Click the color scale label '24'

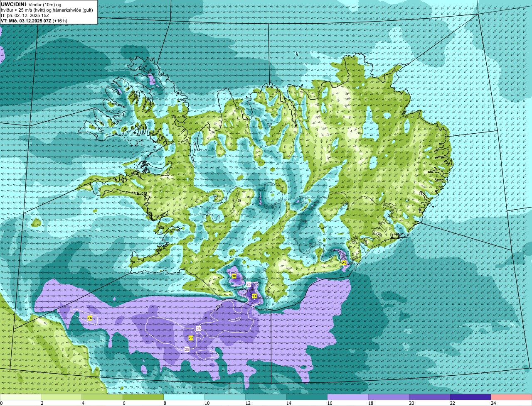click(493, 403)
